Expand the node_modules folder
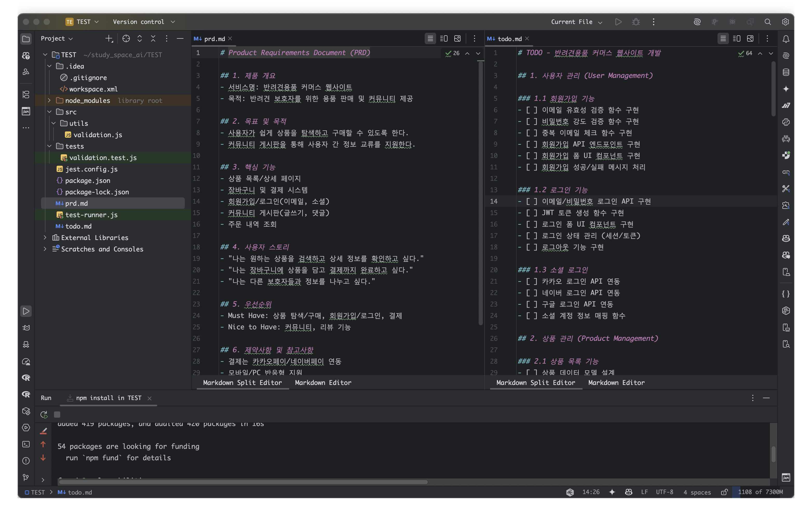Screen dimensions: 812x520 (49, 100)
